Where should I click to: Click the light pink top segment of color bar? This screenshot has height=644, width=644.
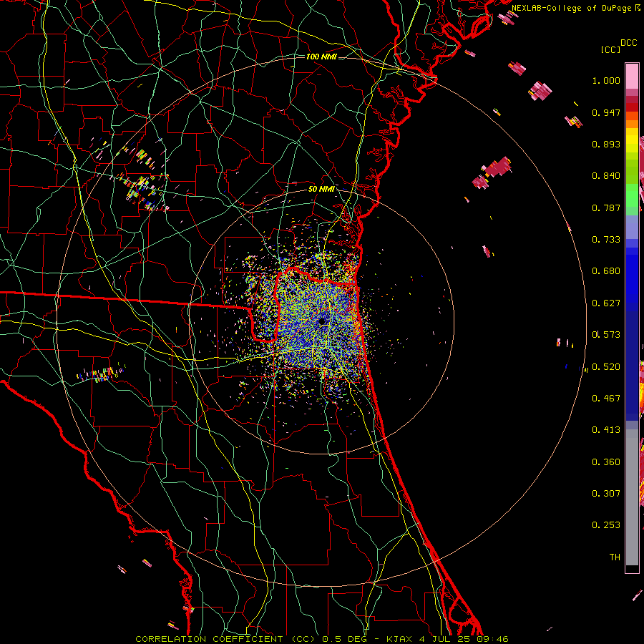coord(632,76)
